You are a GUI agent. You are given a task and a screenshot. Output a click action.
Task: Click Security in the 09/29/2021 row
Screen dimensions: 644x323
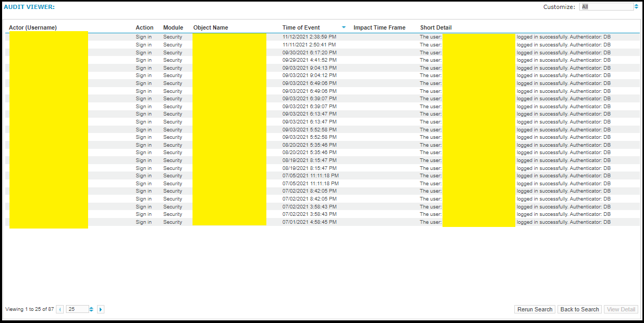(172, 60)
